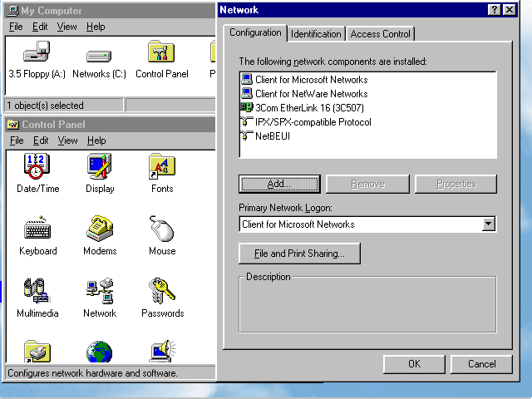Image resolution: width=532 pixels, height=399 pixels.
Task: Open the Modems telephone icon
Action: click(100, 228)
